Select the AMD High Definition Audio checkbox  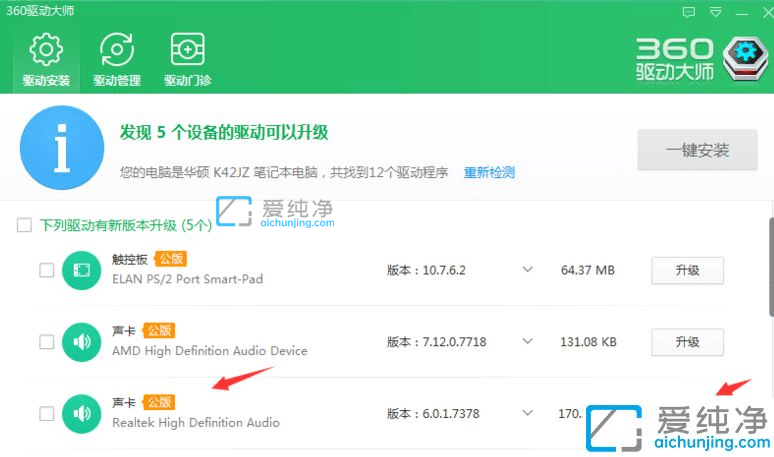click(x=46, y=342)
